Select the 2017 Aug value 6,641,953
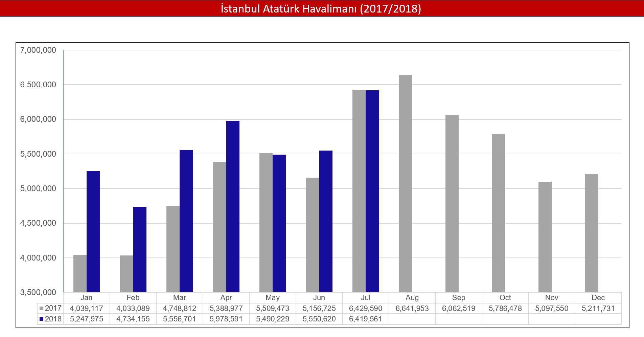Screen dimensions: 644x337 point(412,309)
